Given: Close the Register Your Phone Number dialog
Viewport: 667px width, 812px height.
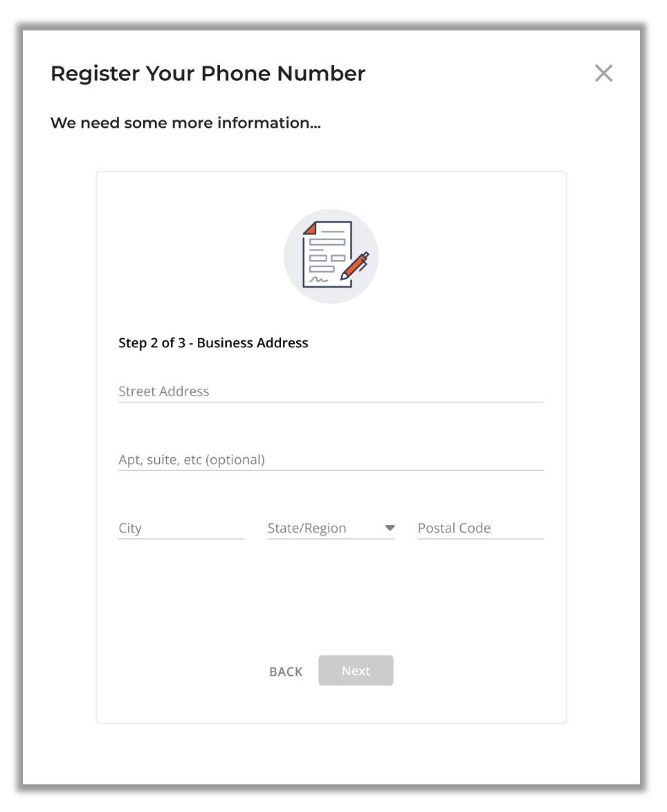Looking at the screenshot, I should [603, 73].
